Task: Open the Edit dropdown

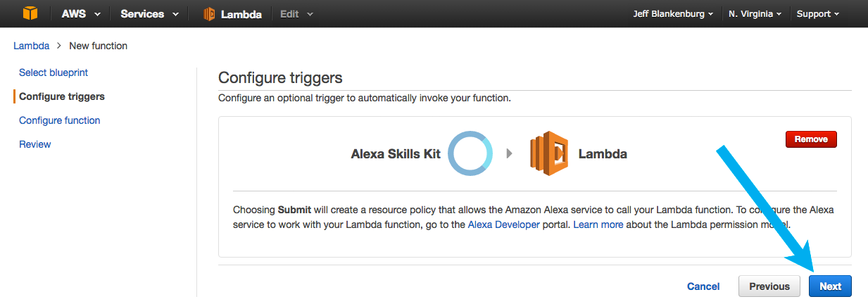Action: point(296,14)
